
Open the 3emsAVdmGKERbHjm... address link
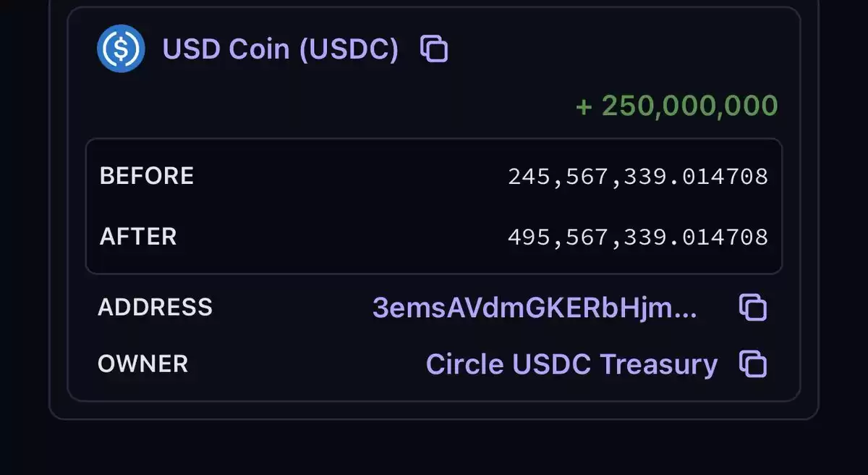click(x=535, y=308)
